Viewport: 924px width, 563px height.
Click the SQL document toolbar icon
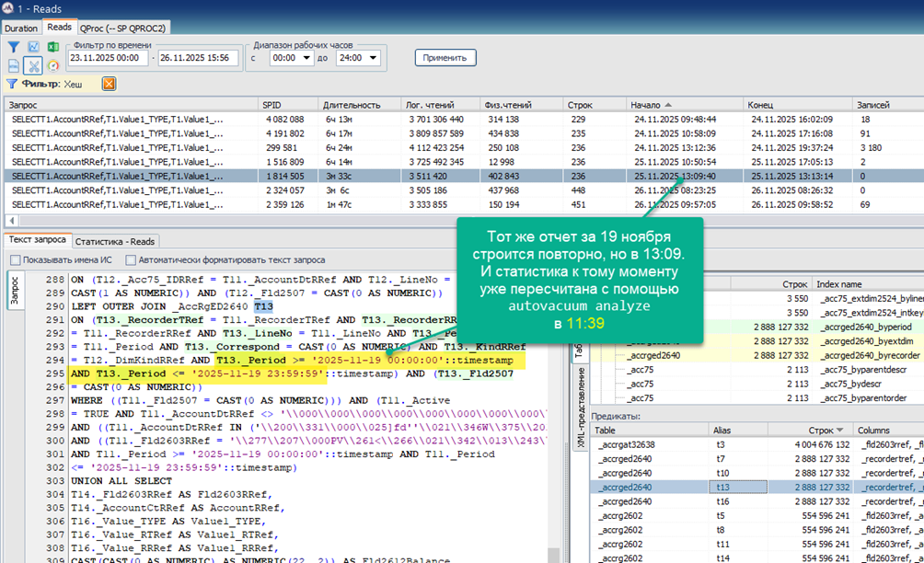pos(14,66)
